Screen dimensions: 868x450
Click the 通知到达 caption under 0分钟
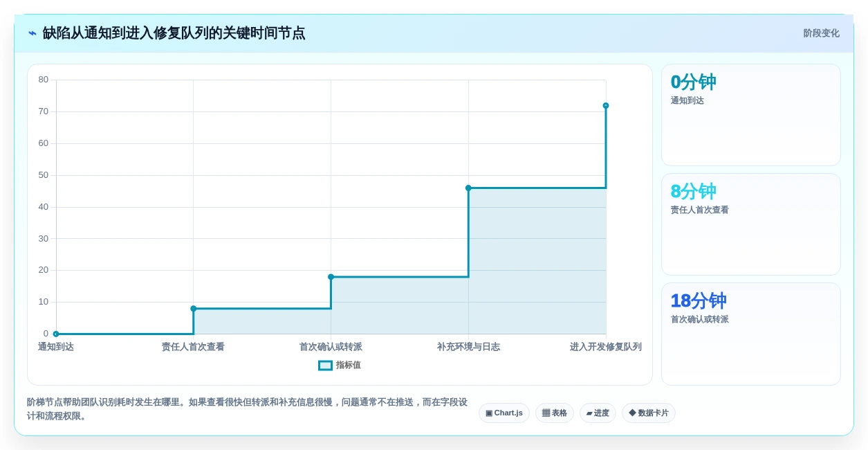click(687, 100)
